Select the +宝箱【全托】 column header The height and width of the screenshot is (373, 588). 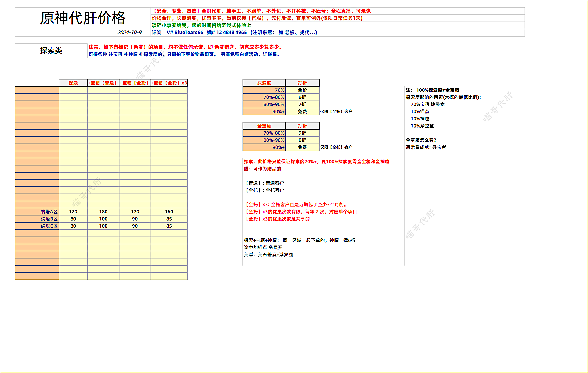tap(135, 83)
